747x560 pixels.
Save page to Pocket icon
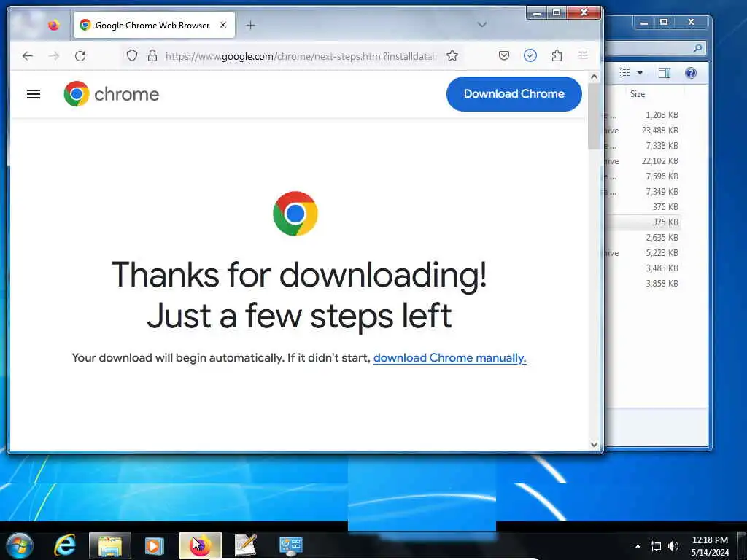(x=503, y=55)
